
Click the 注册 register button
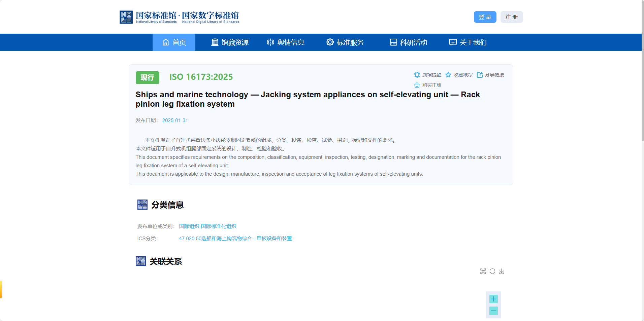511,17
